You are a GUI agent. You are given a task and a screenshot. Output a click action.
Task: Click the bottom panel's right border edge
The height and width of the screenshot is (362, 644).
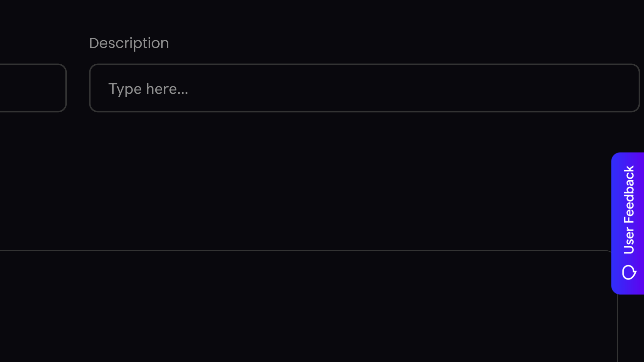[617, 328]
